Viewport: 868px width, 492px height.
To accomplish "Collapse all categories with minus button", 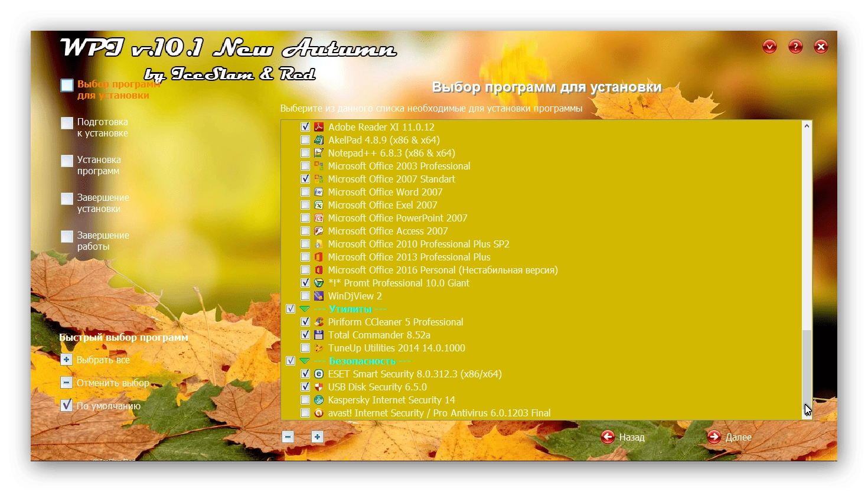I will click(x=288, y=437).
